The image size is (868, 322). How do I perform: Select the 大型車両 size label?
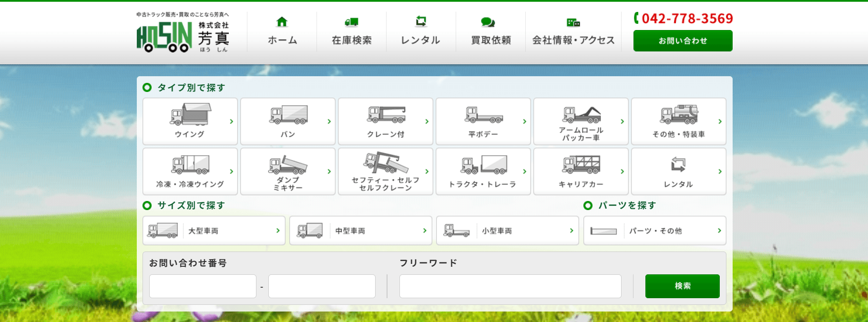(203, 231)
